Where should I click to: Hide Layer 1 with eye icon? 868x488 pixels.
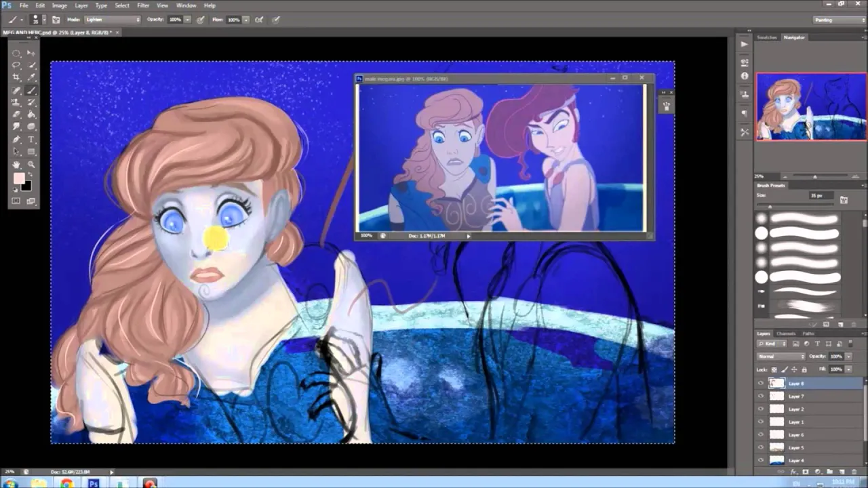[761, 422]
